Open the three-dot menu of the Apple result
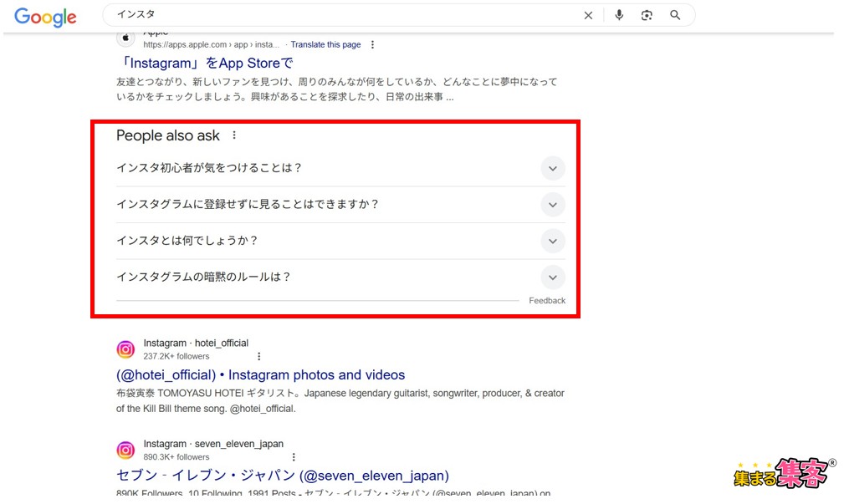This screenshot has height=504, width=844. point(372,44)
